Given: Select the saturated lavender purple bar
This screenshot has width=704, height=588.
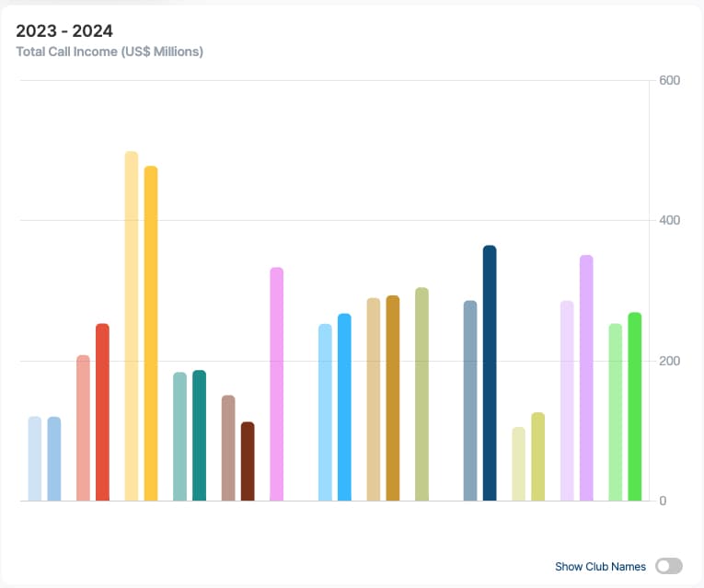Looking at the screenshot, I should click(x=586, y=378).
